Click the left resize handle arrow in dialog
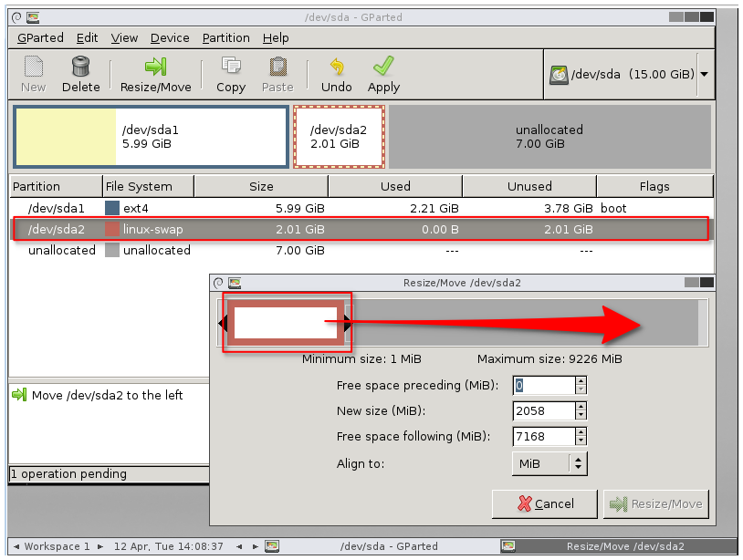Screen dimensions: 743x560 (223, 323)
